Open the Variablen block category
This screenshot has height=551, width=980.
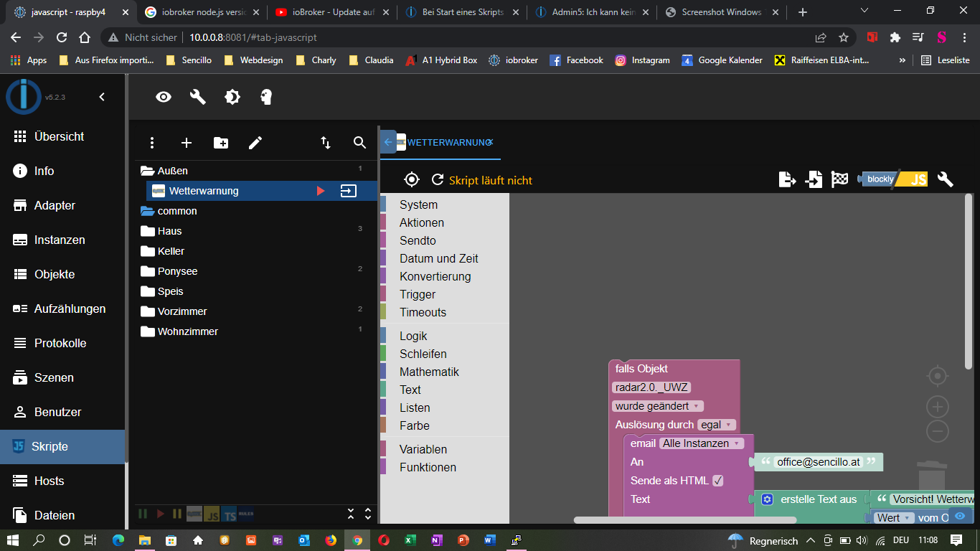tap(445, 449)
